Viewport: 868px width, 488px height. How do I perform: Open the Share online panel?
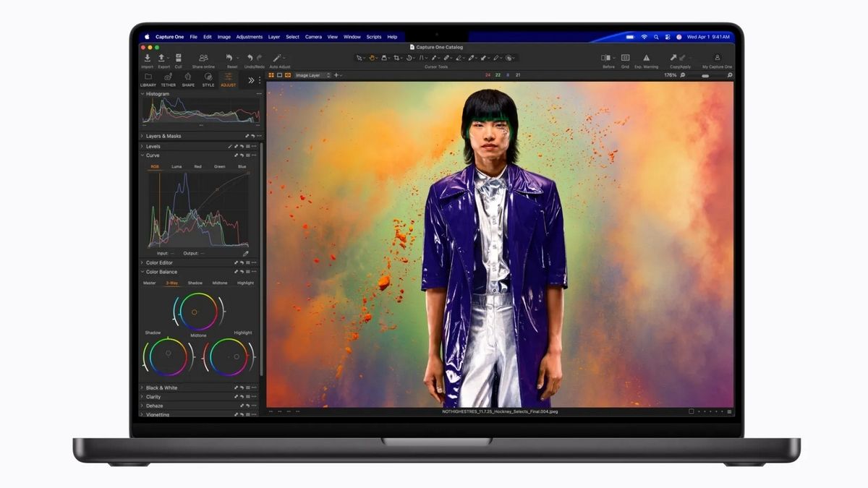pos(203,58)
